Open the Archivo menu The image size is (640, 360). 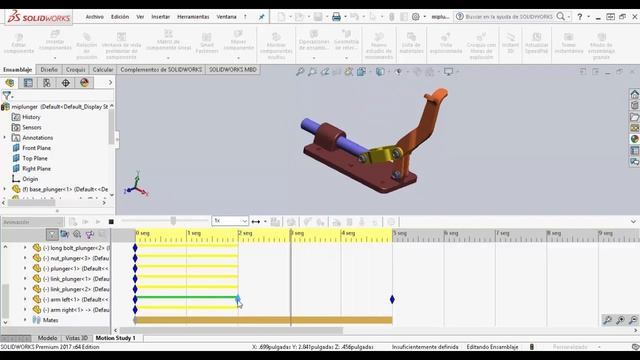(94, 17)
